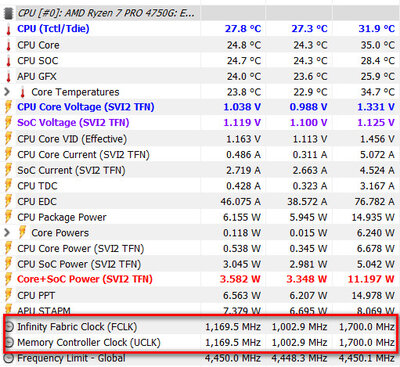Click the lightning icon beside CPU EDC
This screenshot has width=400, height=367.
tap(8, 202)
